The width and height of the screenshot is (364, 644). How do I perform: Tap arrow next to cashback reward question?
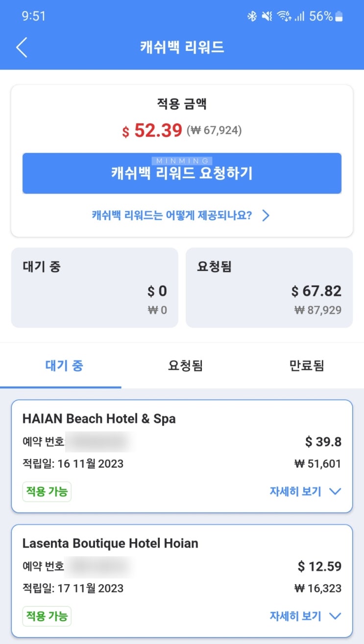(266, 215)
